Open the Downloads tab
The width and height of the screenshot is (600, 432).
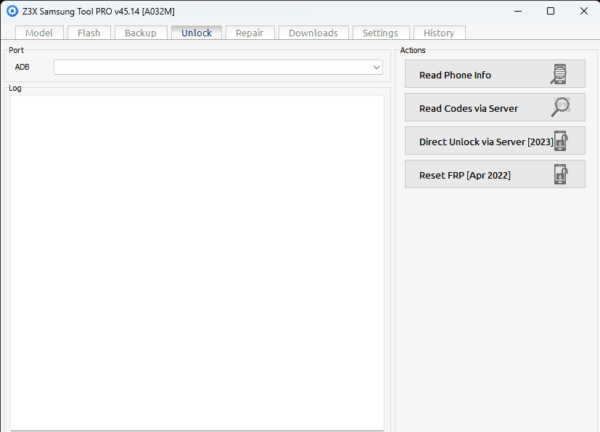tap(313, 33)
